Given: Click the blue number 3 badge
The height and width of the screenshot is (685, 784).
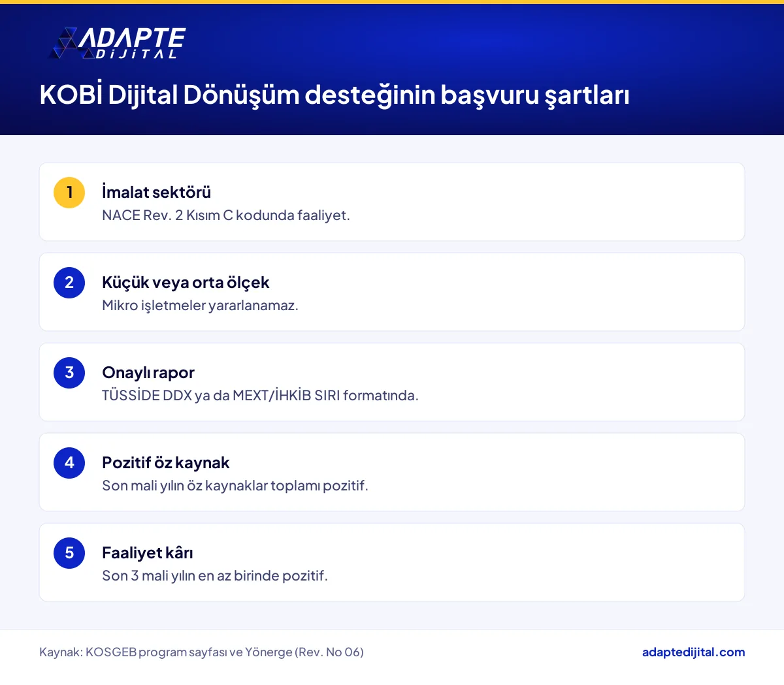Looking at the screenshot, I should [69, 373].
